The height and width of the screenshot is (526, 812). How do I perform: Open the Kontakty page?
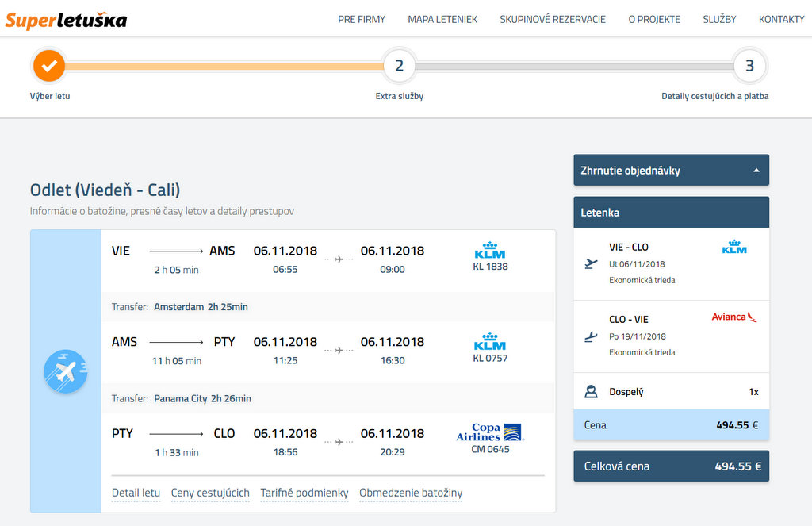(781, 19)
